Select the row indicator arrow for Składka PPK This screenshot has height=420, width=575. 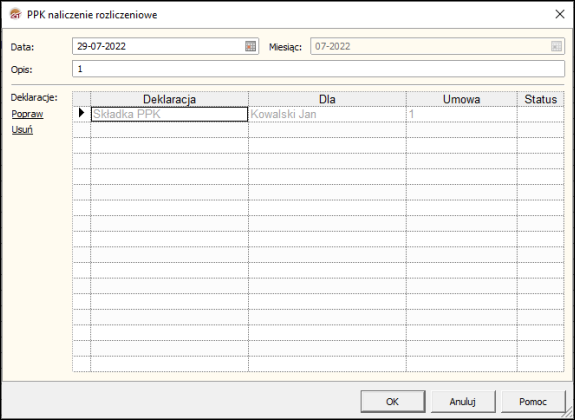point(81,113)
